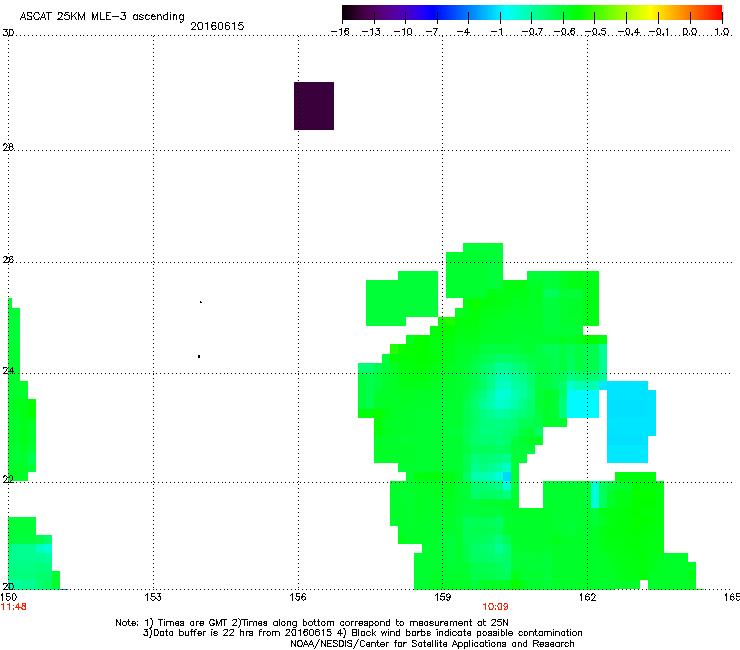This screenshot has height=650, width=740.
Task: Click the longitude 150 axis label
Action: tap(8, 597)
